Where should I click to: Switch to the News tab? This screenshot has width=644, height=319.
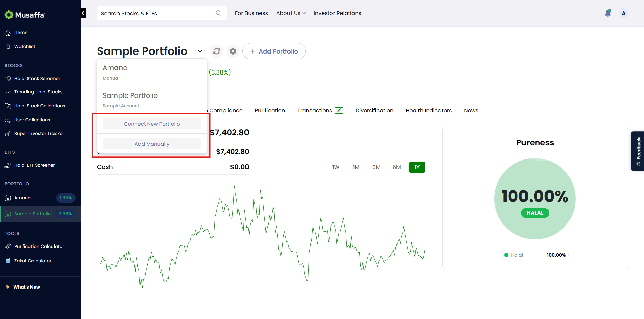(x=471, y=111)
